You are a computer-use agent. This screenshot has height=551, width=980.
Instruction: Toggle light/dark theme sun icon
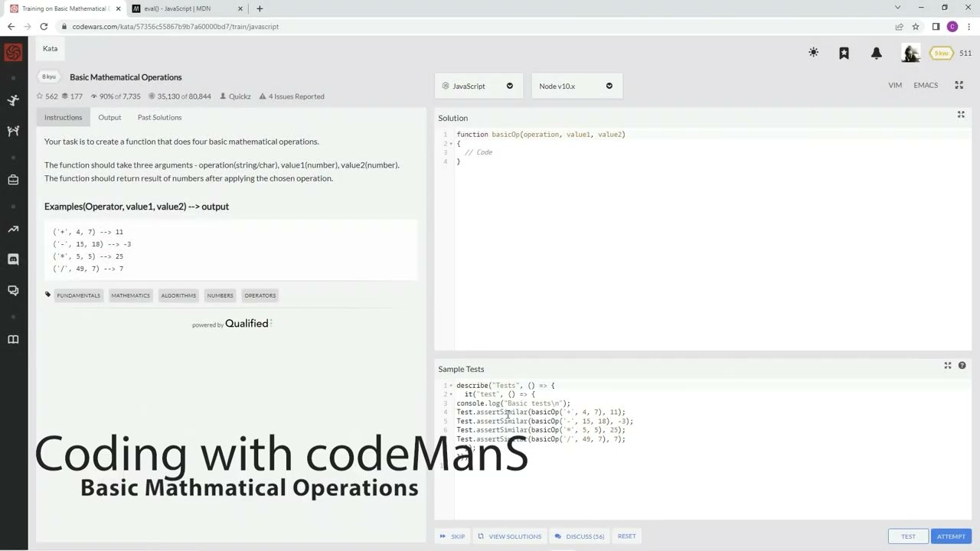pos(813,53)
